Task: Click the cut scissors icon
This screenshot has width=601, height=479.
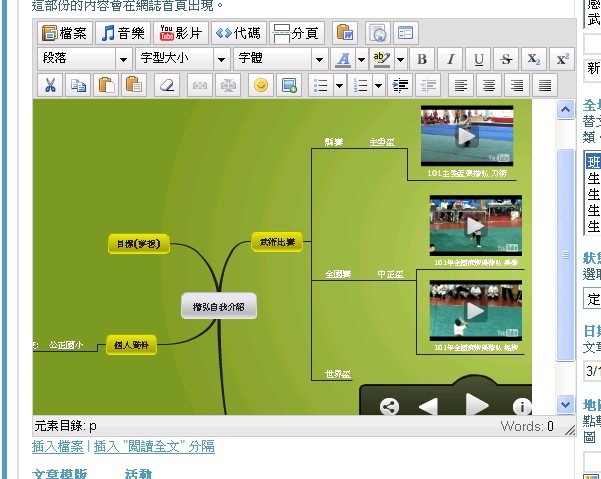Action: (x=50, y=85)
